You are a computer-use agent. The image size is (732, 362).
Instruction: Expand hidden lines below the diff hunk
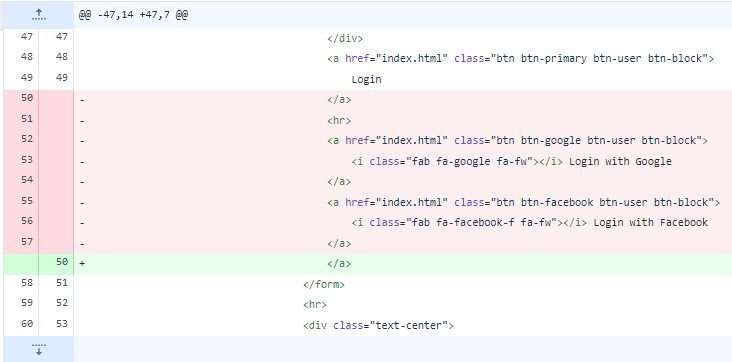pyautogui.click(x=39, y=349)
